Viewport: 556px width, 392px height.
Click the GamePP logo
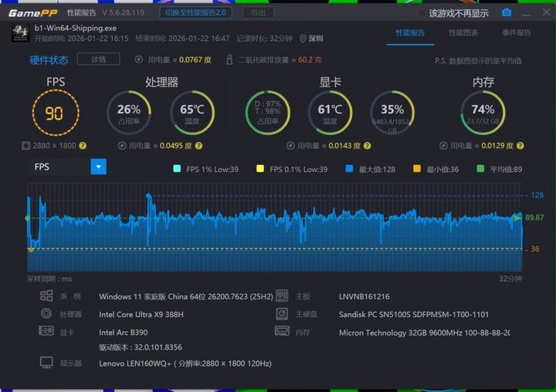pyautogui.click(x=30, y=12)
